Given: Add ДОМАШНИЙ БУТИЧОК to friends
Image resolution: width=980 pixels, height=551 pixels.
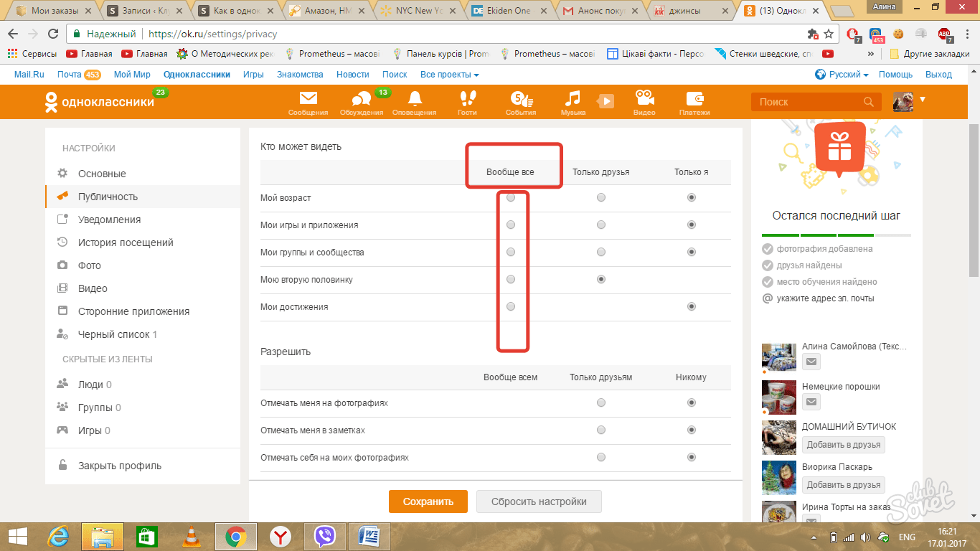Looking at the screenshot, I should (x=843, y=444).
